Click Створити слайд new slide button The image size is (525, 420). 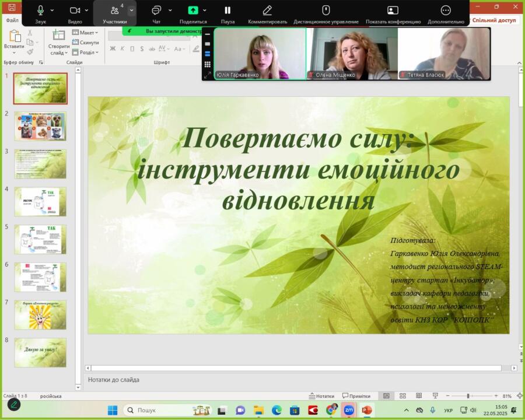tap(58, 42)
